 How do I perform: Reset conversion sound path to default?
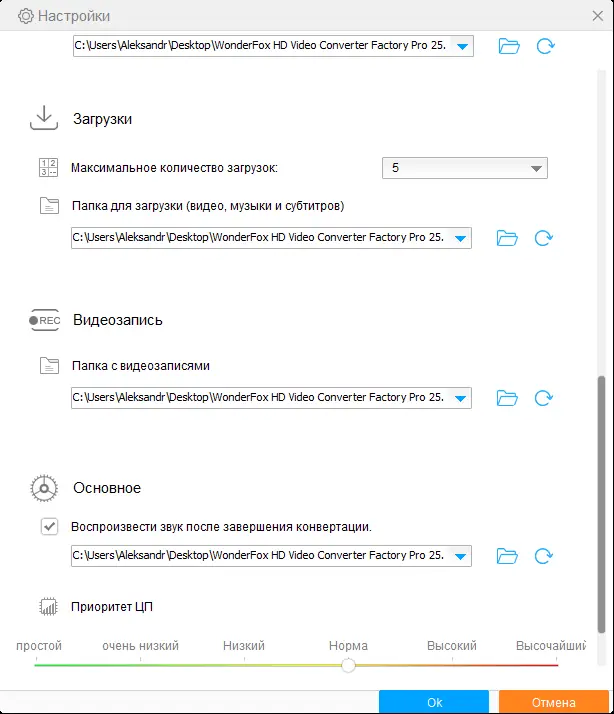pyautogui.click(x=544, y=556)
